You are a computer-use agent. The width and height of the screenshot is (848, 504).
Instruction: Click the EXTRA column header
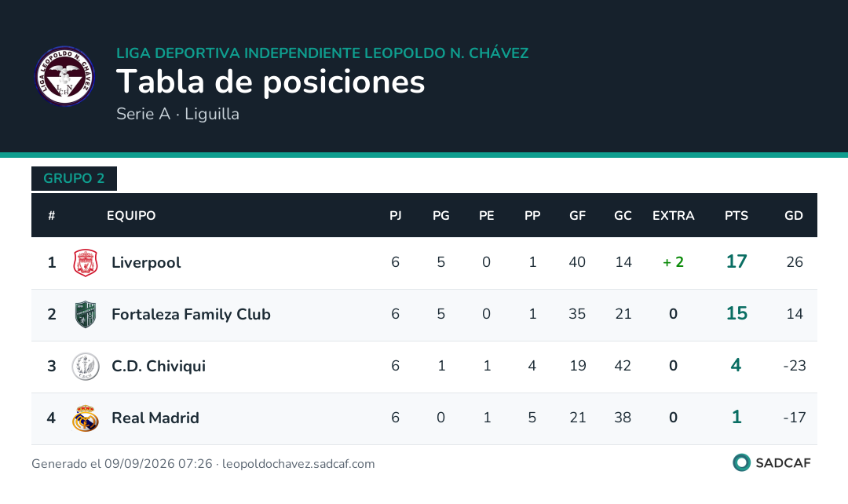pyautogui.click(x=674, y=216)
